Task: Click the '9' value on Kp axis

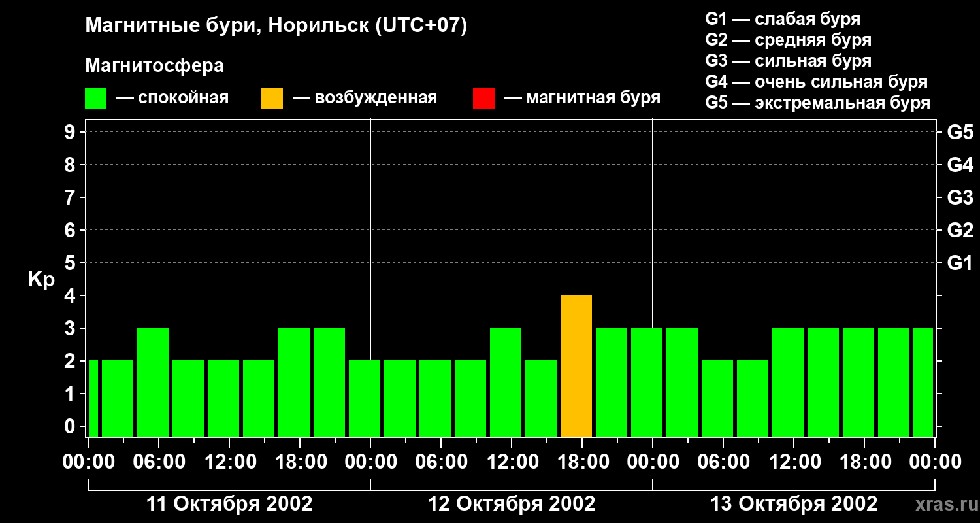Action: click(71, 133)
